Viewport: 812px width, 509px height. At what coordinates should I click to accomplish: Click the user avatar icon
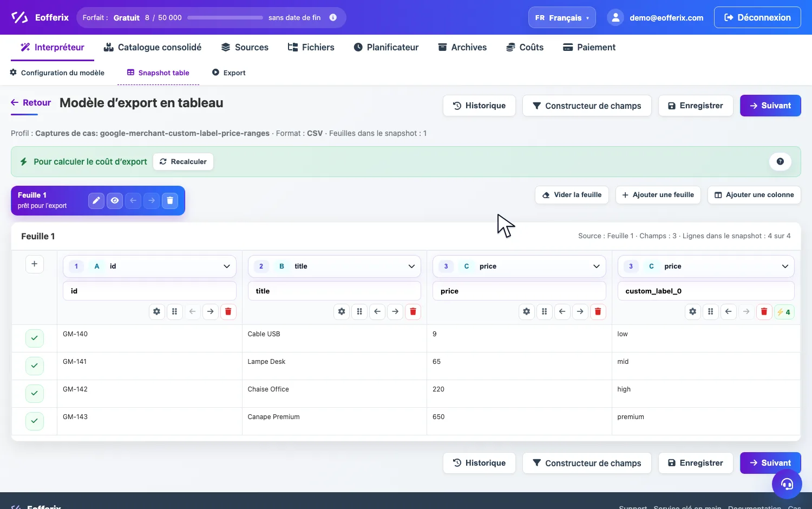(615, 17)
